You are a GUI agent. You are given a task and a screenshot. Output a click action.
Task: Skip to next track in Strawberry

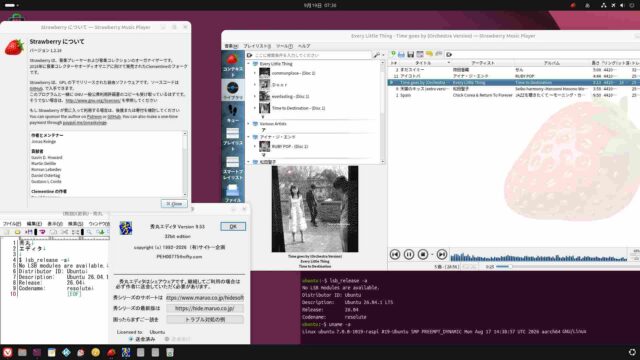442,254
